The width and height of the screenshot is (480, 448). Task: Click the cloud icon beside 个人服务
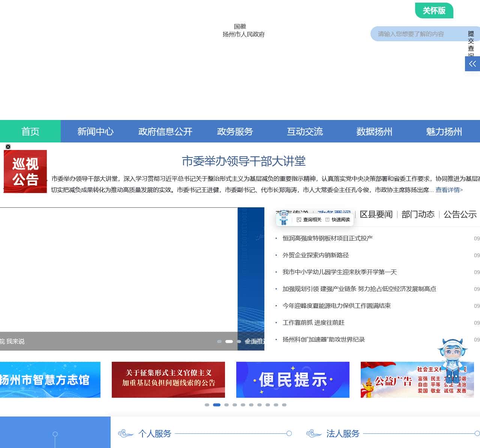click(126, 434)
